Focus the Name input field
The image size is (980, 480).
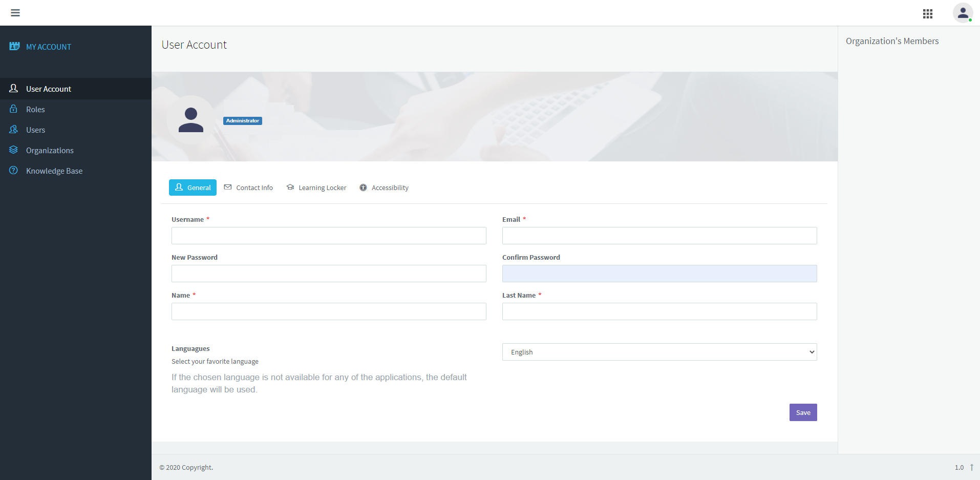329,311
